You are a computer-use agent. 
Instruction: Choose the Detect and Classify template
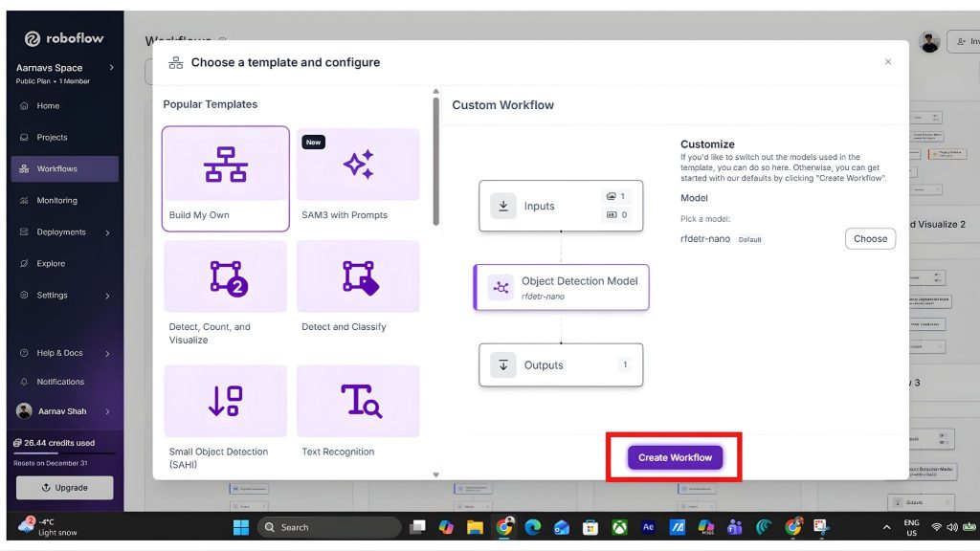pos(358,275)
